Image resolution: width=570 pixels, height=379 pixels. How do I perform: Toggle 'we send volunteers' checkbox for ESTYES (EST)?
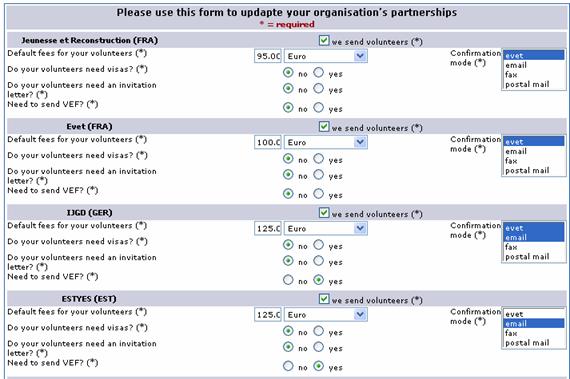(x=324, y=299)
